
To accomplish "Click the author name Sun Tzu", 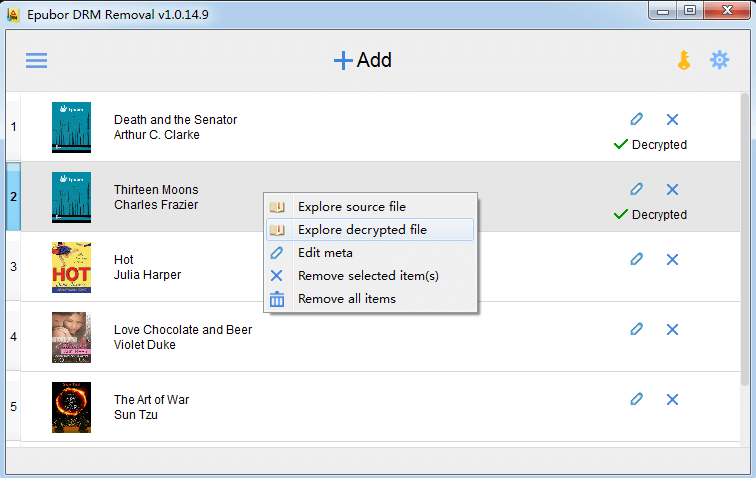I will click(135, 414).
